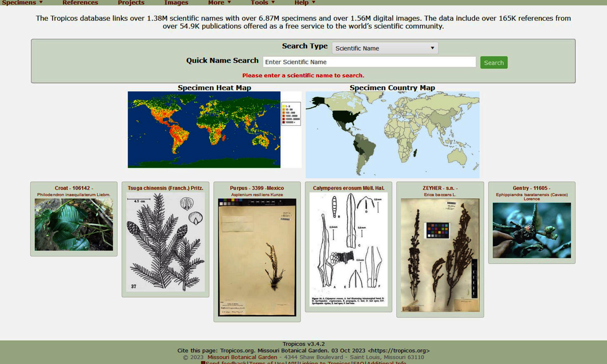
Task: Expand the More menu
Action: 220,2
